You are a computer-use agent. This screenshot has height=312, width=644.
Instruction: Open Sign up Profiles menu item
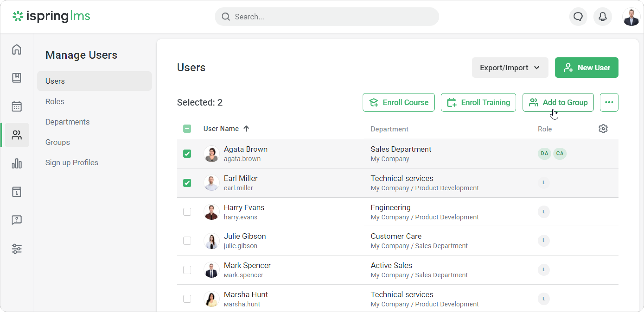[72, 162]
